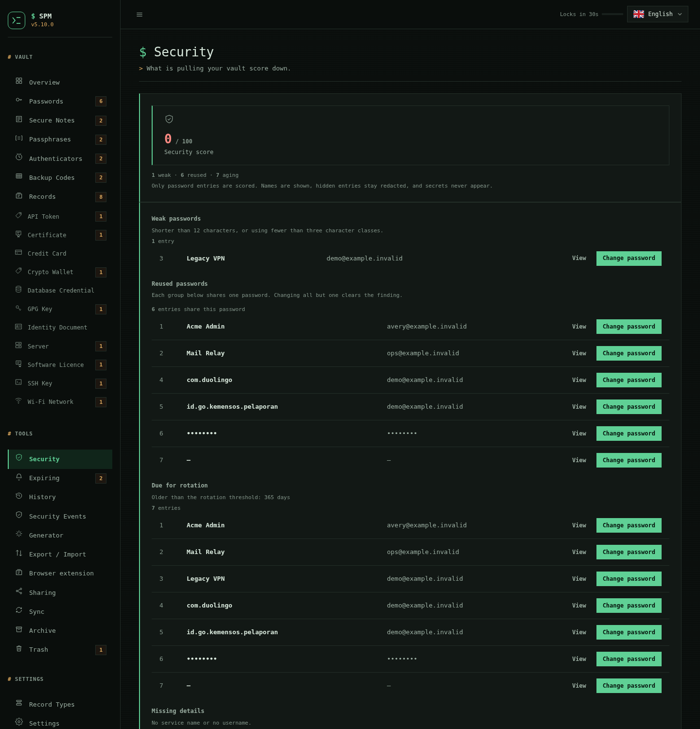This screenshot has width=700, height=729.
Task: View com.duolingo under Due for rotation
Action: point(579,606)
